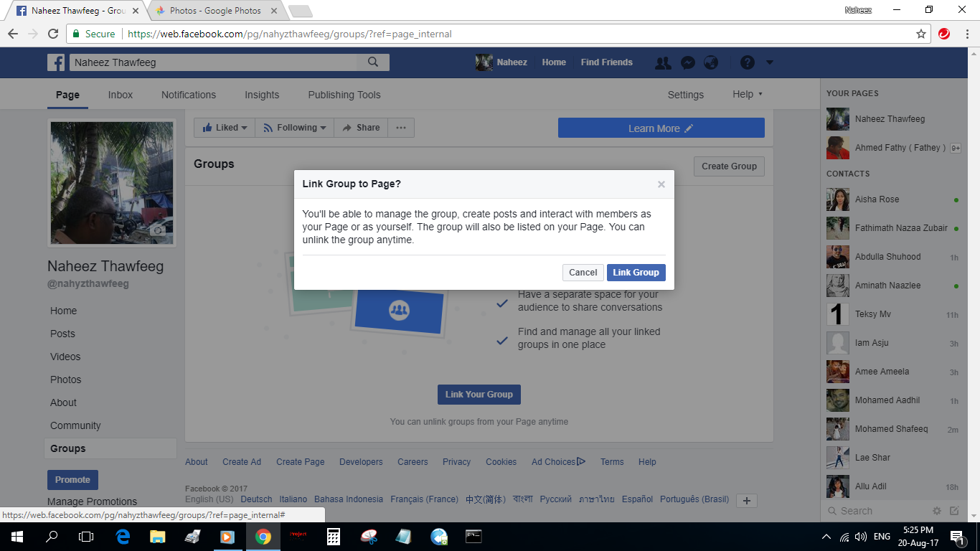Viewport: 980px width, 551px height.
Task: Click Cancel in the dialog
Action: pos(583,273)
